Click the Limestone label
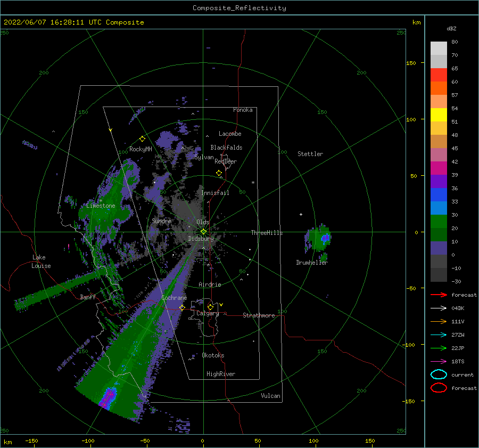Image resolution: width=479 pixels, height=448 pixels. click(101, 206)
